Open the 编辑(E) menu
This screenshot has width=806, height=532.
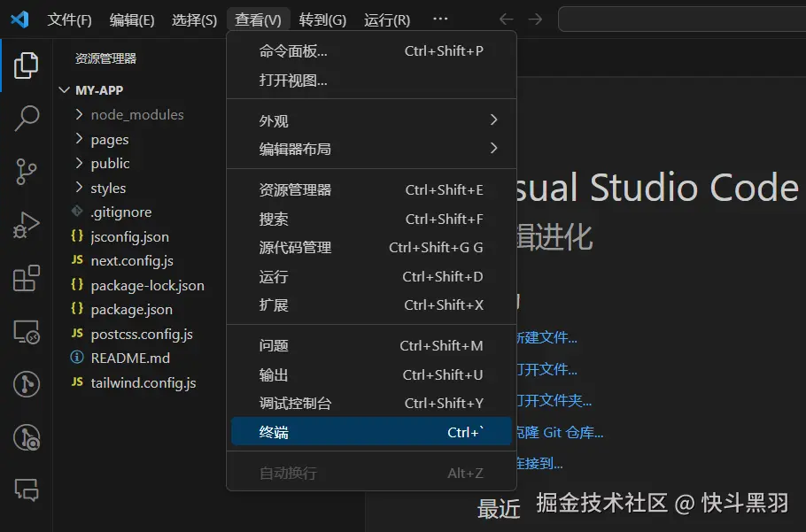[x=132, y=20]
